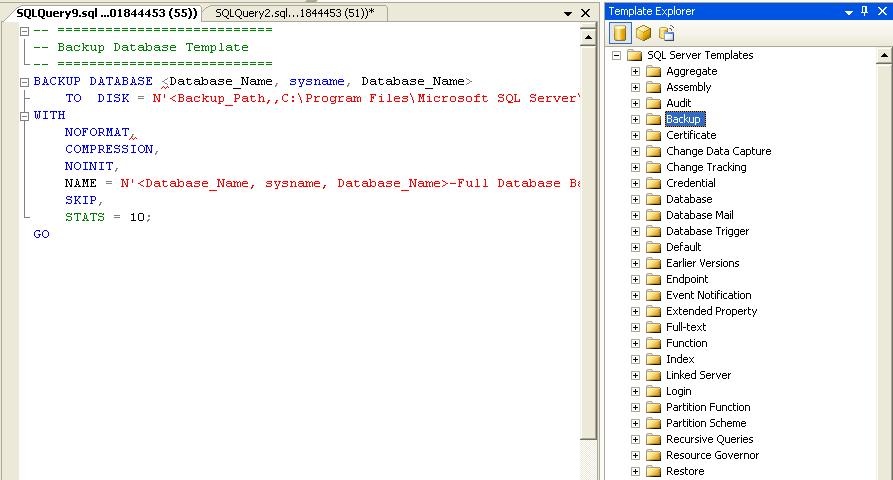Collapse the WITH clause outline region
The width and height of the screenshot is (893, 480).
point(25,115)
